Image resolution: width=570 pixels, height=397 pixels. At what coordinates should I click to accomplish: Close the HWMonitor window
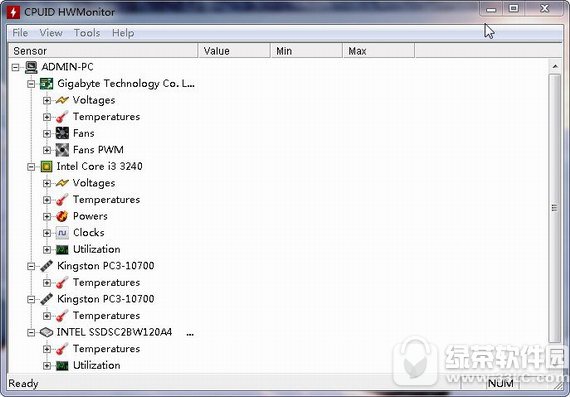545,9
